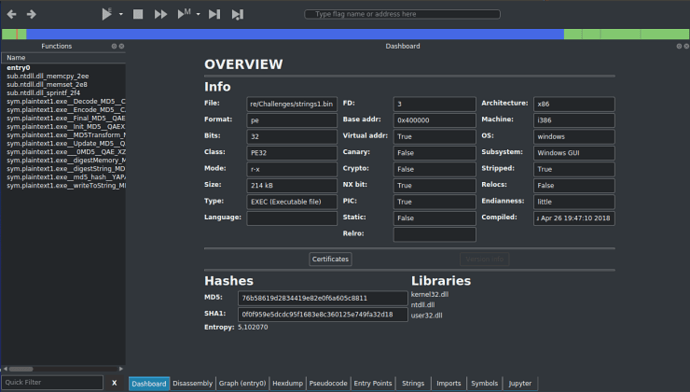Select sub.ntdll.dll_sprintf_2f4 function
Image resolution: width=690 pixels, height=392 pixels.
pos(64,93)
